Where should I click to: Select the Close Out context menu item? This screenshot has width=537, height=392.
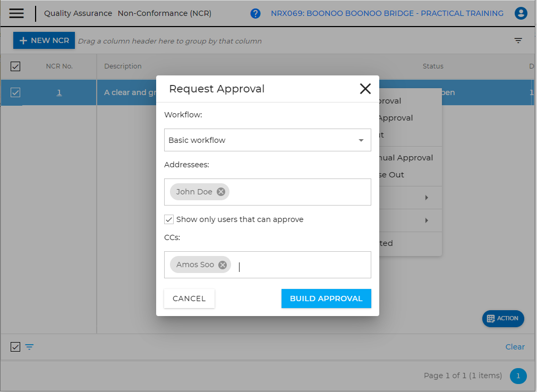[x=392, y=175]
